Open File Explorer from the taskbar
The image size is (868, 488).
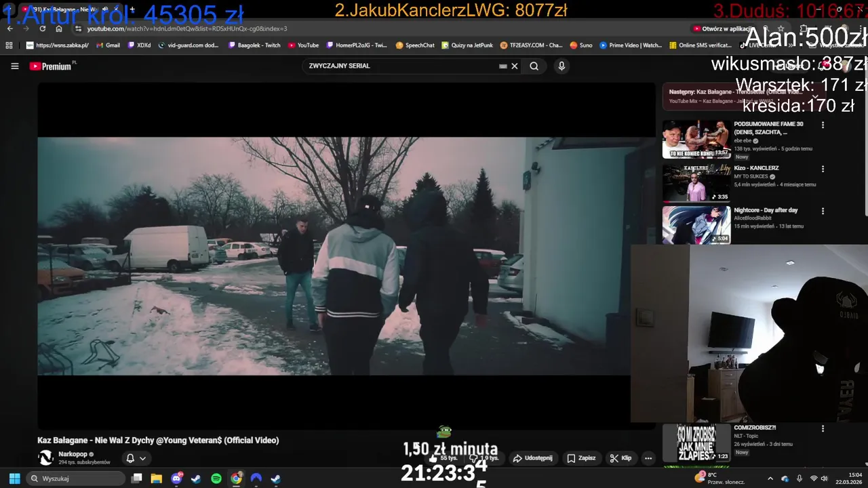[156, 479]
